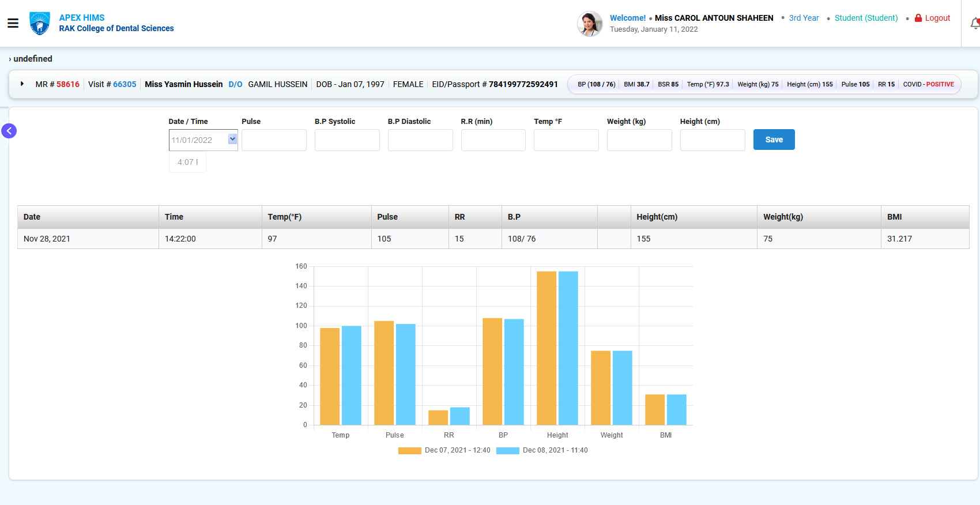980x505 pixels.
Task: Expand the patient details banner triangle
Action: pos(22,84)
